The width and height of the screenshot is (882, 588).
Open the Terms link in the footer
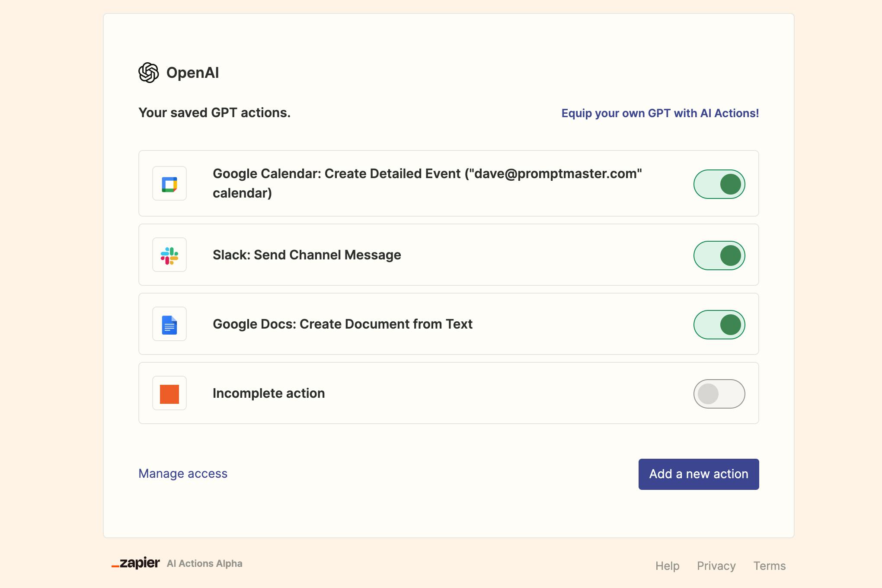pyautogui.click(x=770, y=566)
